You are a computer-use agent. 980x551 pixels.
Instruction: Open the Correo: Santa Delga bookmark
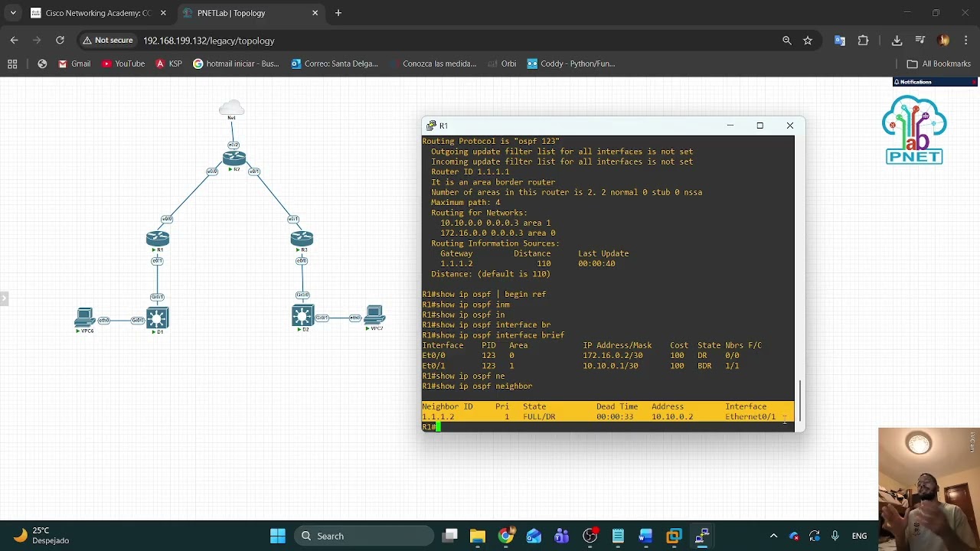(335, 64)
